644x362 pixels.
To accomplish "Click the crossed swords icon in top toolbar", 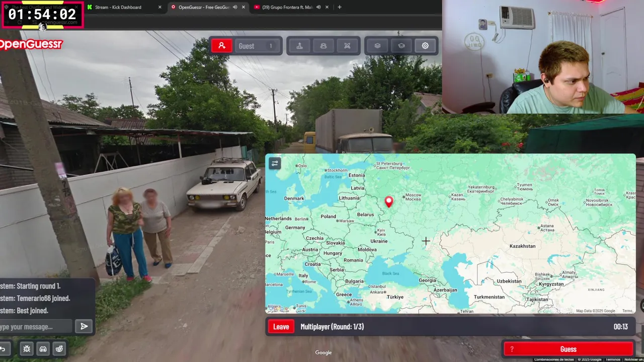I will click(x=347, y=46).
